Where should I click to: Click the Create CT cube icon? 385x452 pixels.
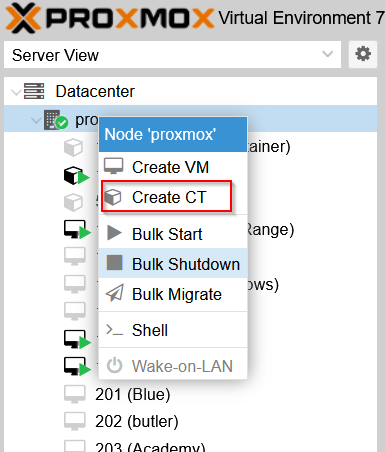[113, 197]
